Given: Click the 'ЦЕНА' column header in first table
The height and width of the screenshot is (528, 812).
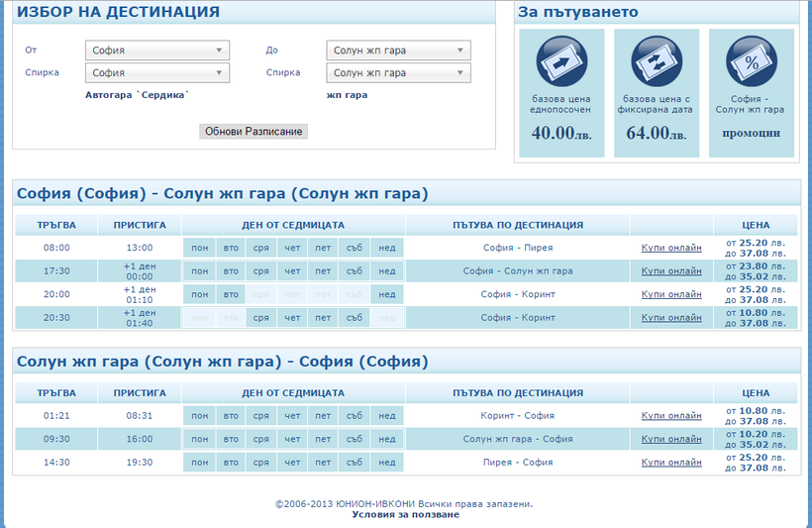Looking at the screenshot, I should (x=756, y=225).
